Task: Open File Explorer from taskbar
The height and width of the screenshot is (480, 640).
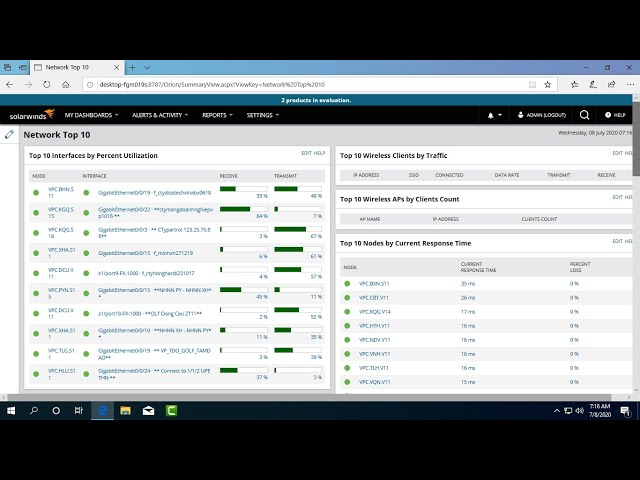Action: [125, 411]
